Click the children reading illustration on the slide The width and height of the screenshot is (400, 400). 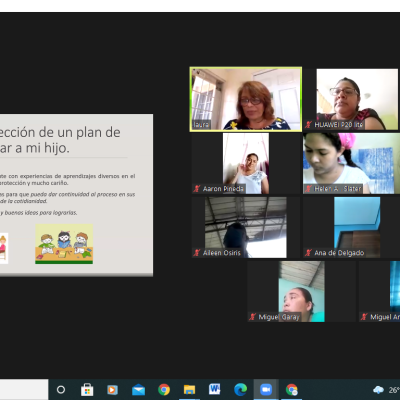point(64,244)
